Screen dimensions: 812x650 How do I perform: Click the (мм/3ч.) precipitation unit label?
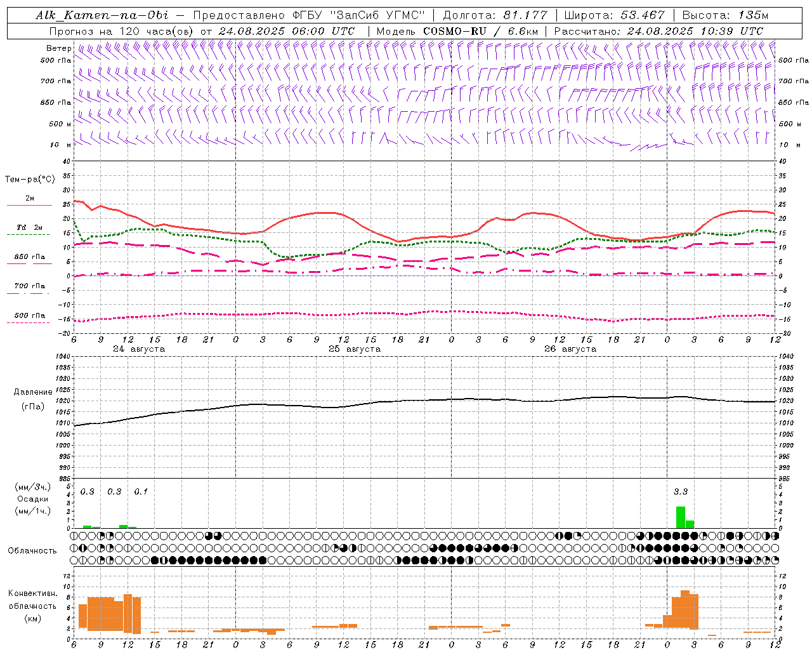32,487
